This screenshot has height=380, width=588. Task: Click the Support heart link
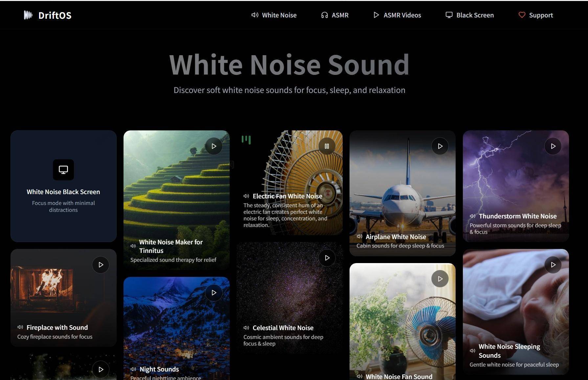click(x=536, y=15)
